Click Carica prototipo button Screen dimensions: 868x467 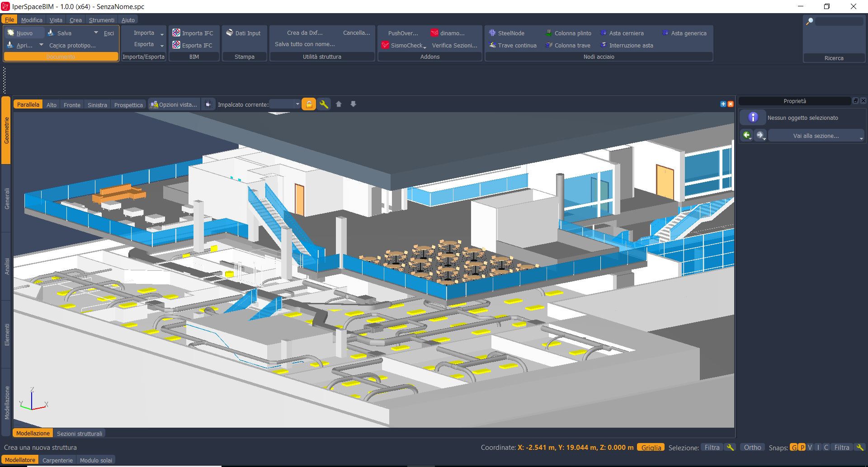click(72, 45)
